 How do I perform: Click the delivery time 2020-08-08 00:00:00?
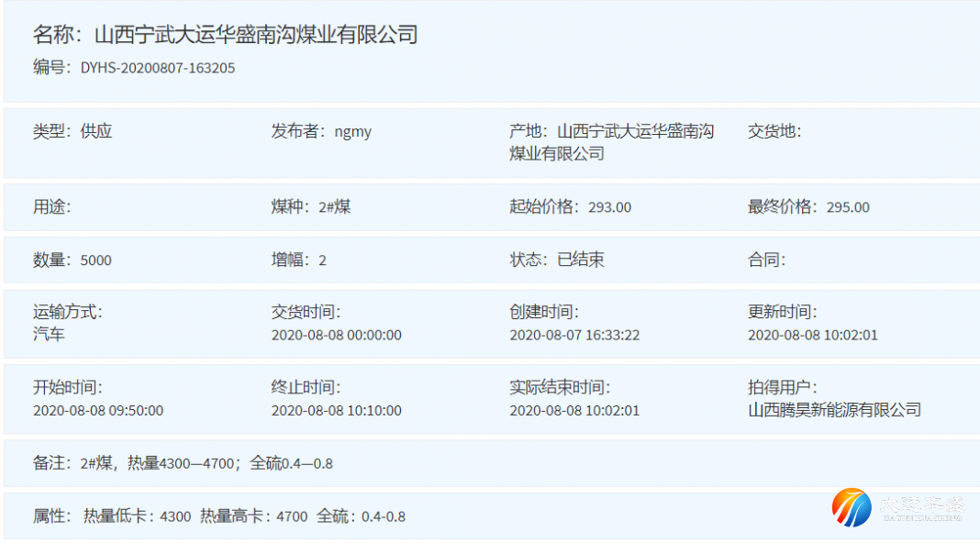[336, 336]
